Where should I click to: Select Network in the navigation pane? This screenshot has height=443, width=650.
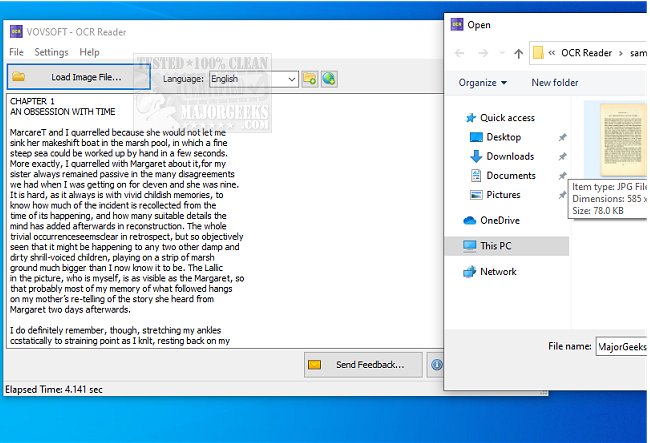pos(498,271)
